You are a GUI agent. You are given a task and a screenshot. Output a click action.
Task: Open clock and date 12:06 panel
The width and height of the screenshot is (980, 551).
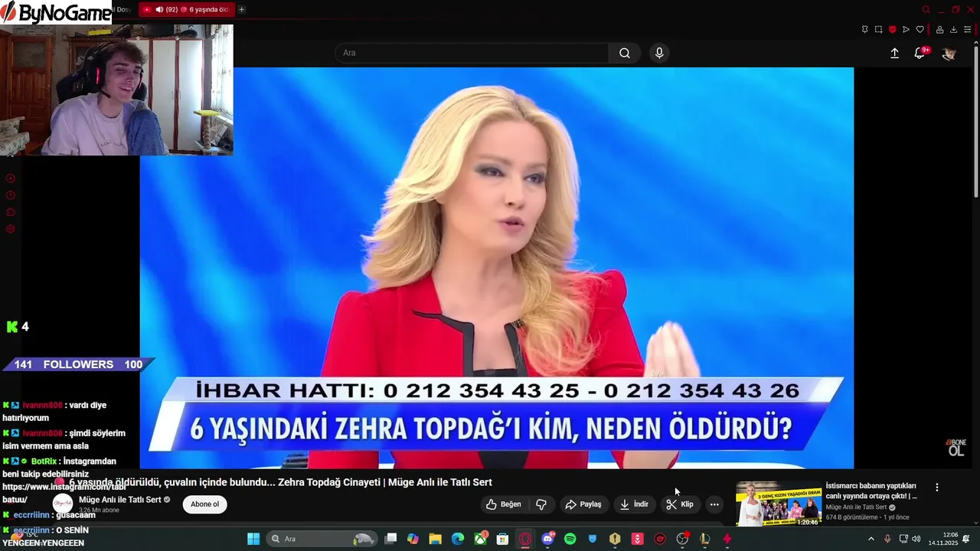(x=943, y=539)
